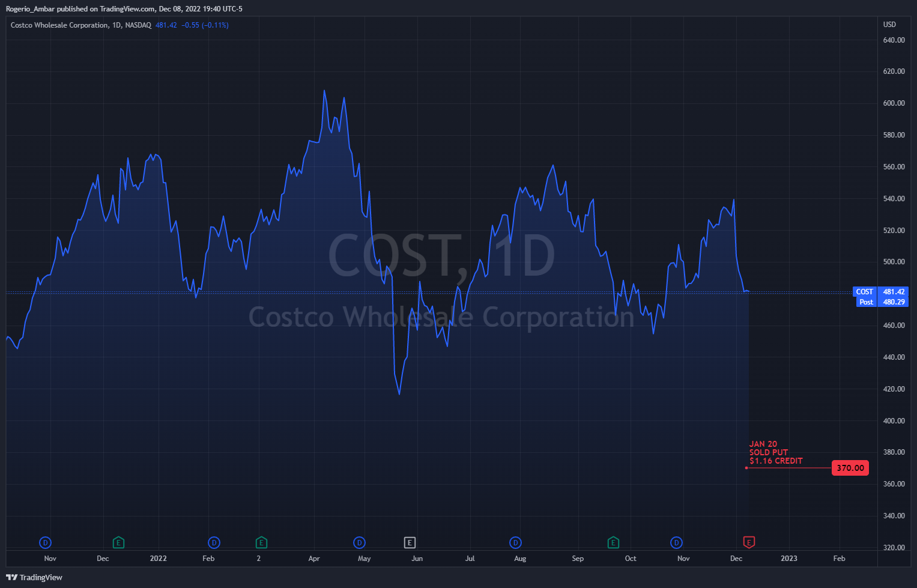
Task: Click the 520.00 price axis label
Action: click(894, 231)
